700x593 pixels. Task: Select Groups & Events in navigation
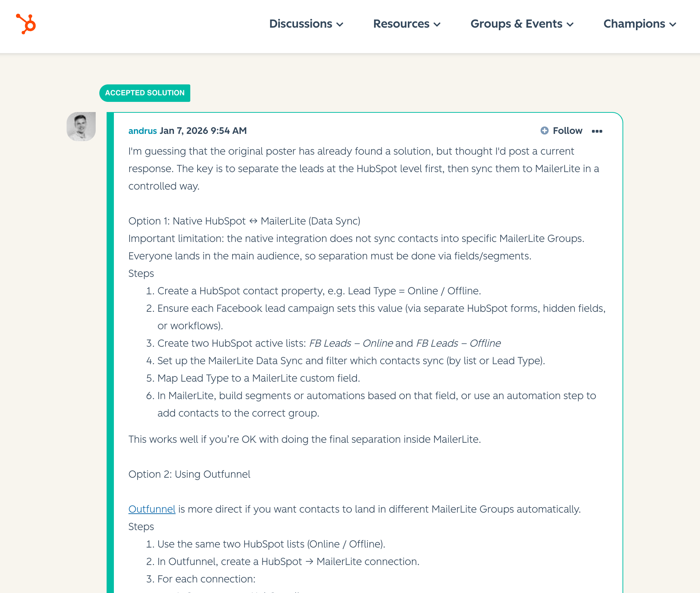(x=516, y=24)
